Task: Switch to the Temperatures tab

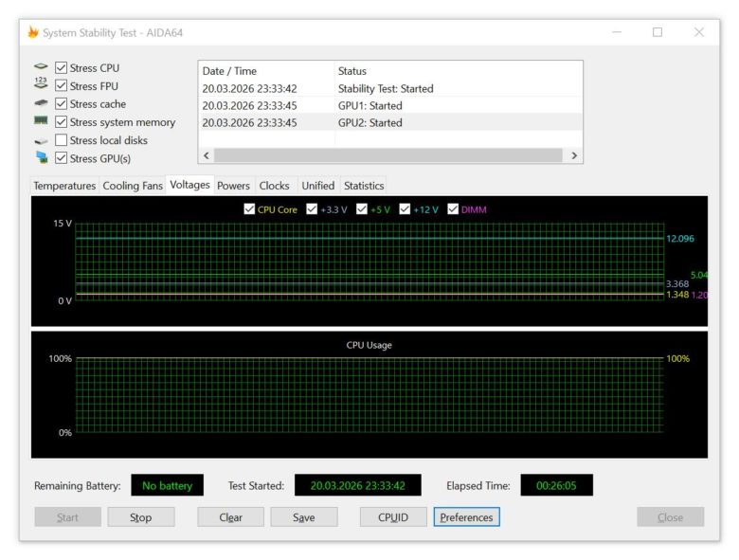Action: point(64,186)
